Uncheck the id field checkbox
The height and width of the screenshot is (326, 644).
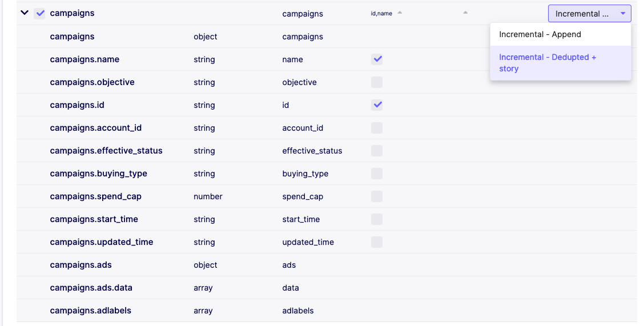tap(377, 105)
